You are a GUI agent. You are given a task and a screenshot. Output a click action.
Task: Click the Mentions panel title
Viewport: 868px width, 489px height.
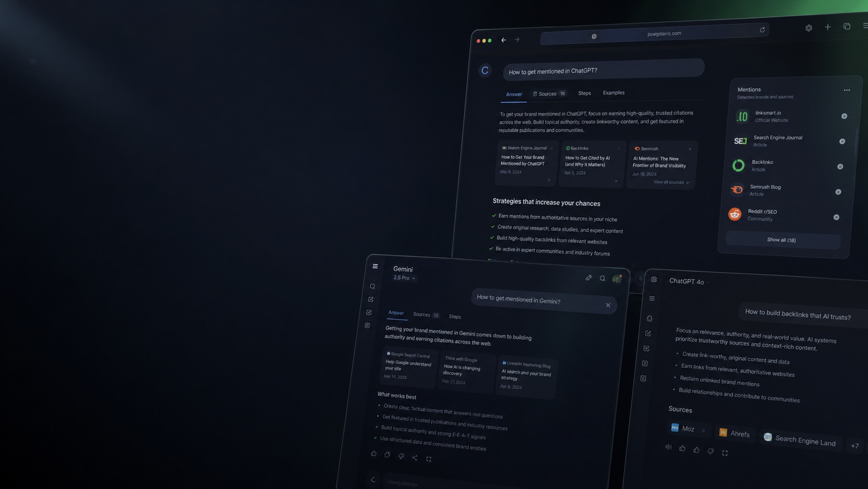click(749, 89)
